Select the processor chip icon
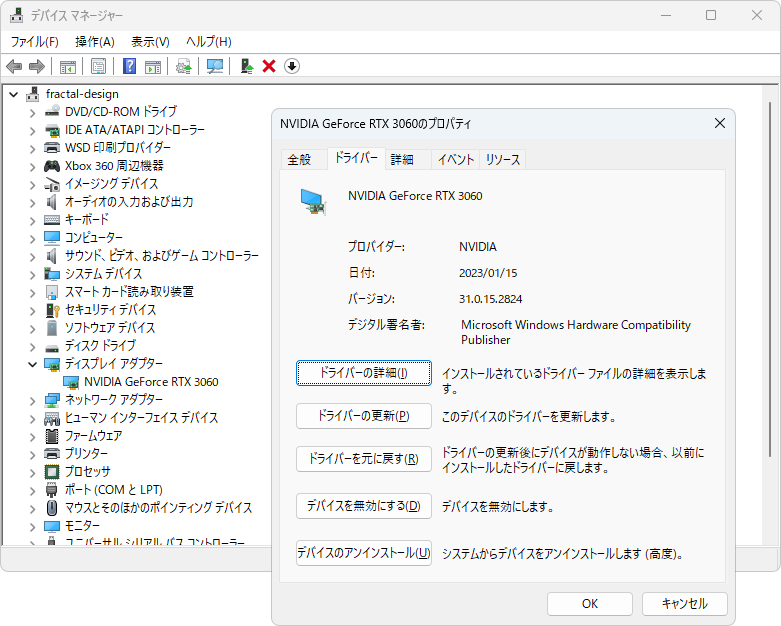Image resolution: width=781 pixels, height=626 pixels. point(52,472)
